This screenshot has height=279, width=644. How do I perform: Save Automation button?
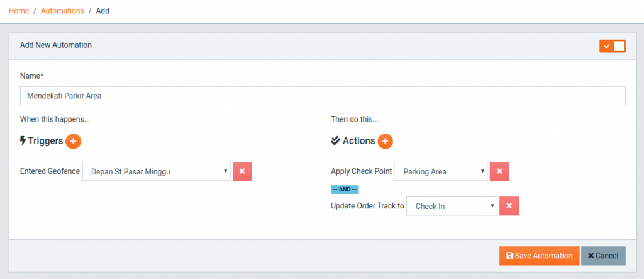coord(539,256)
